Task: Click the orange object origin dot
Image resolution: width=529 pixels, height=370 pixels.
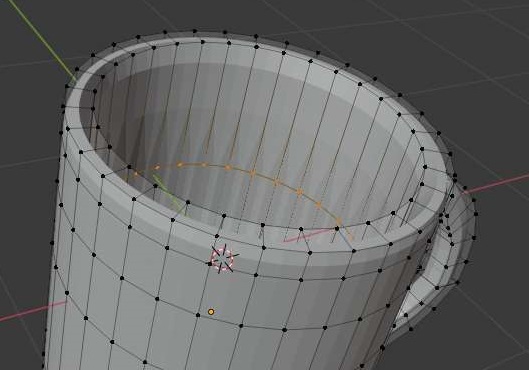Action: point(211,312)
